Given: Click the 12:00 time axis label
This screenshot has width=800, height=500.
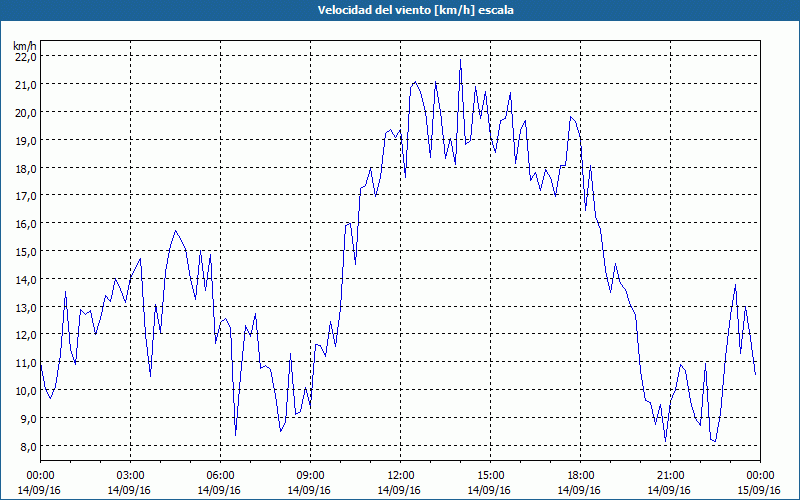Looking at the screenshot, I should (x=401, y=476).
